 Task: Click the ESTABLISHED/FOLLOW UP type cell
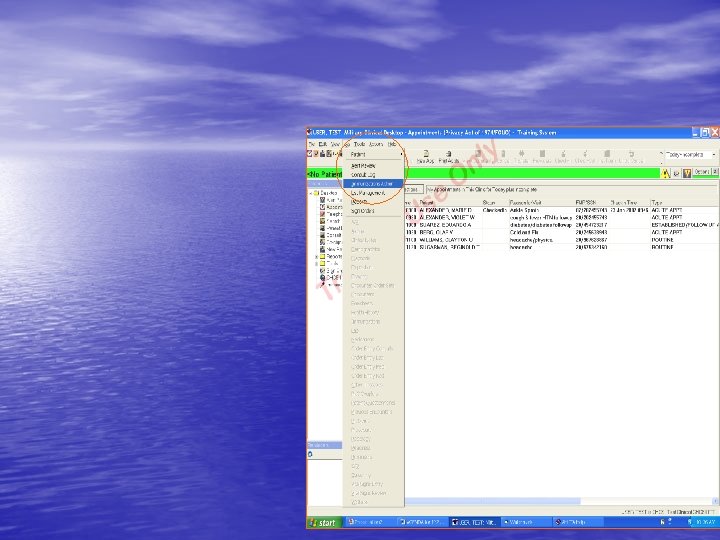(x=684, y=225)
